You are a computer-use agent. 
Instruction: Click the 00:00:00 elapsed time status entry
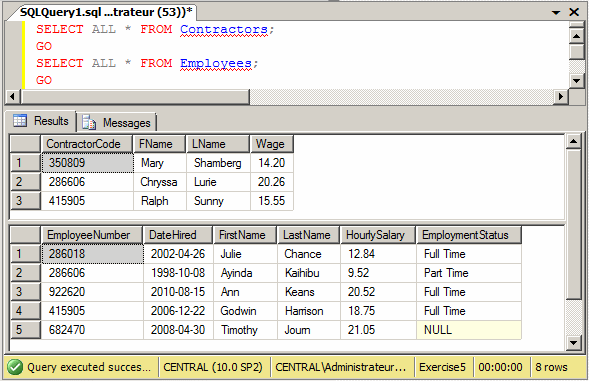[500, 367]
